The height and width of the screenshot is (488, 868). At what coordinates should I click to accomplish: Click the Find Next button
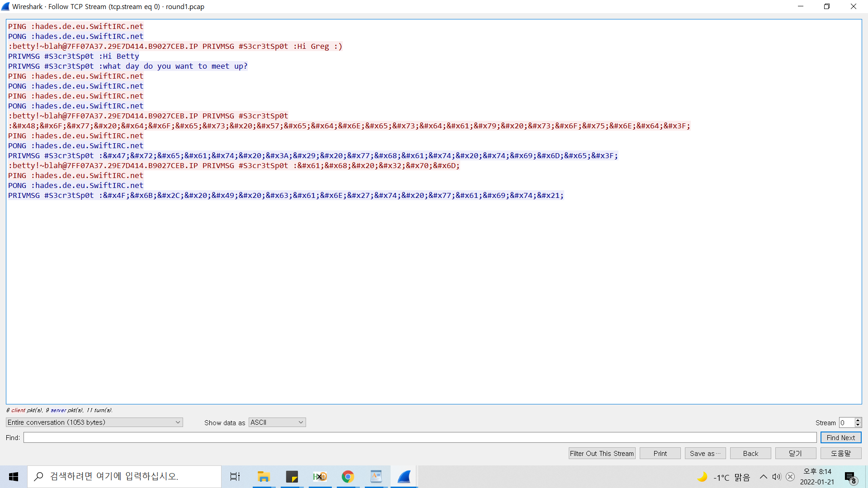click(x=841, y=437)
